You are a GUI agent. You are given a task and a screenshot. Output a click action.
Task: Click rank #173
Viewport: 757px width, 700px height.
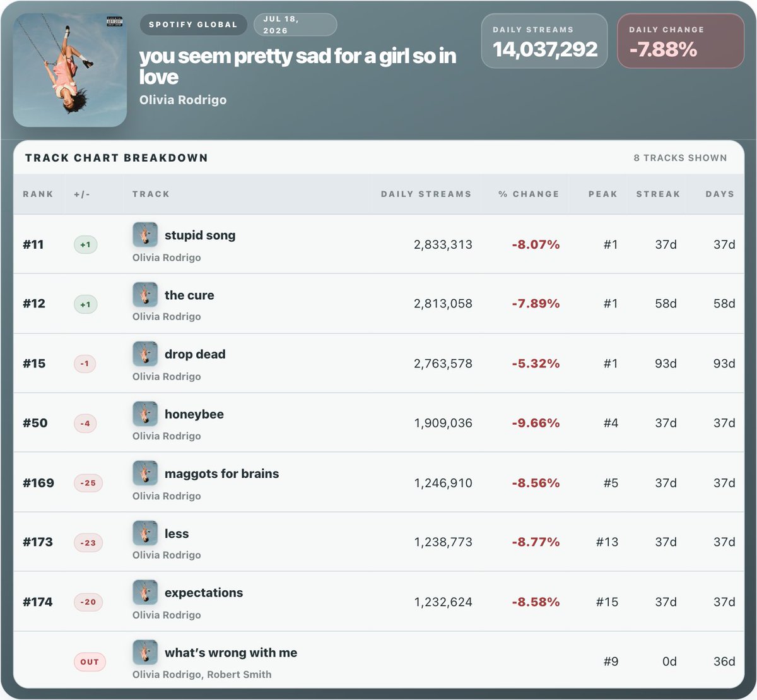pyautogui.click(x=38, y=542)
